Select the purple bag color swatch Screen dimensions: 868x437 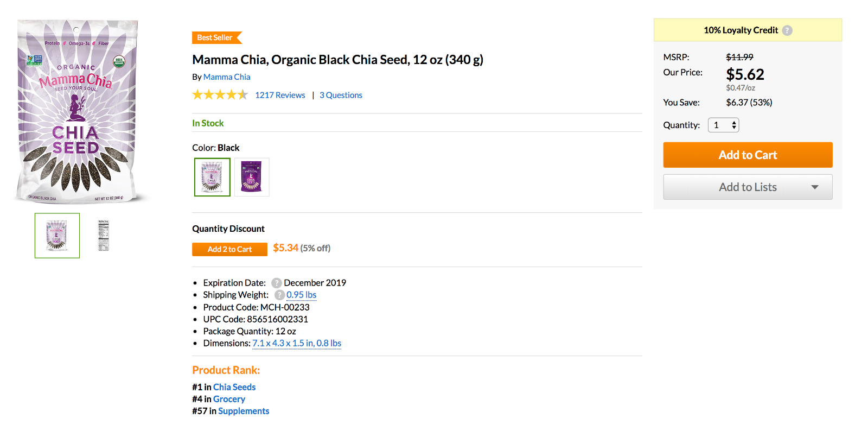(252, 177)
